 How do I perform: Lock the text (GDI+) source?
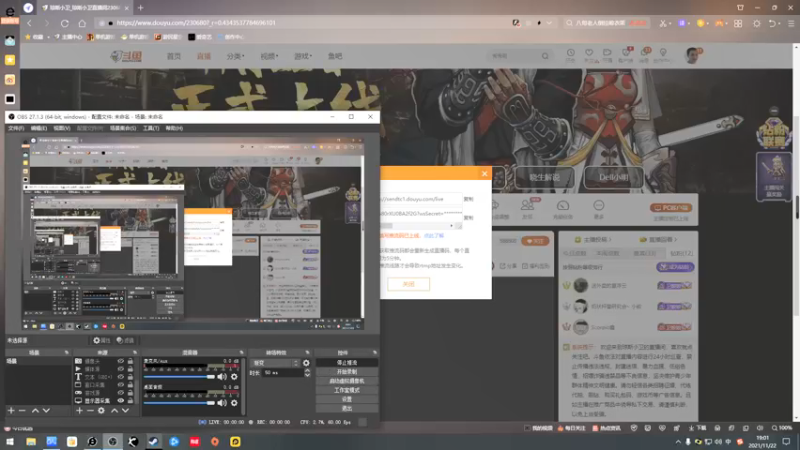pyautogui.click(x=131, y=377)
